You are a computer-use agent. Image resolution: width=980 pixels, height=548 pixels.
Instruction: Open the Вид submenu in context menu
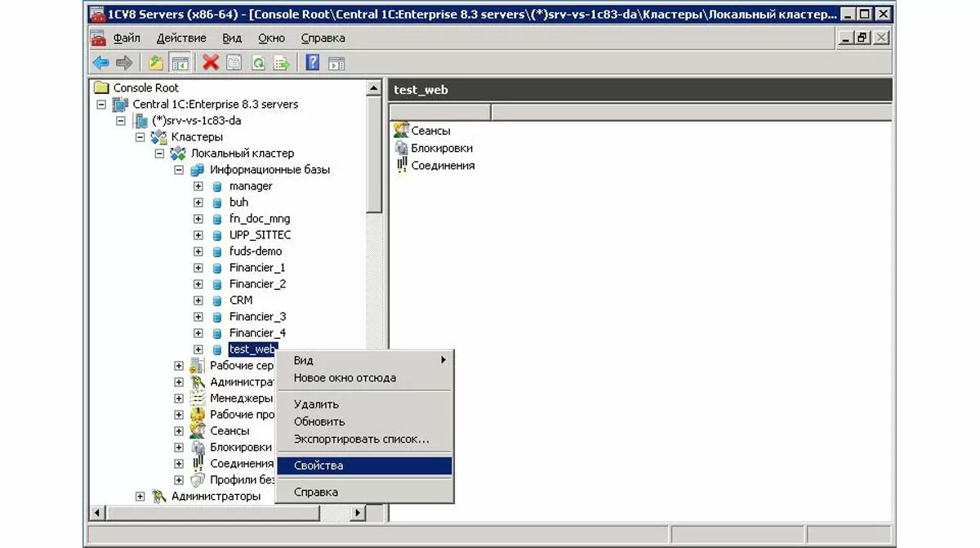point(363,360)
